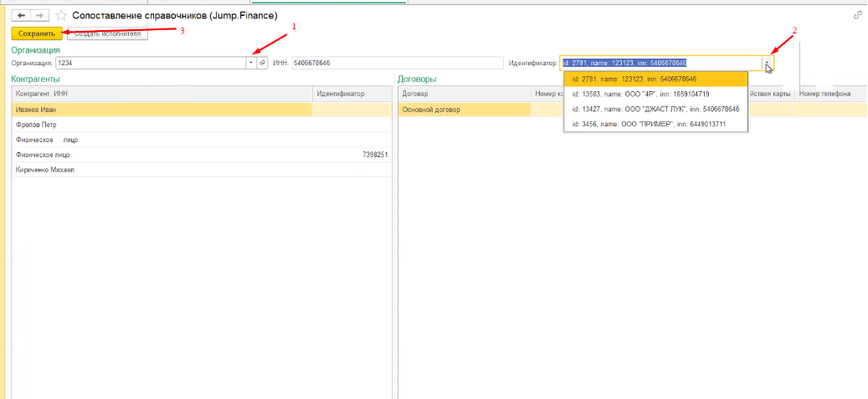Expand the Организация dropdown list
The image size is (868, 399).
pos(251,63)
